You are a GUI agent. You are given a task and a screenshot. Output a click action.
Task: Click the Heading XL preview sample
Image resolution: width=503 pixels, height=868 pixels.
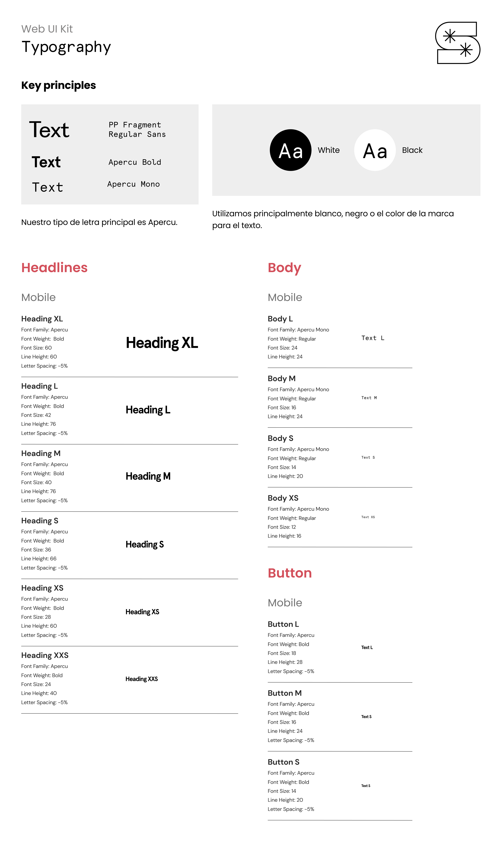[162, 343]
